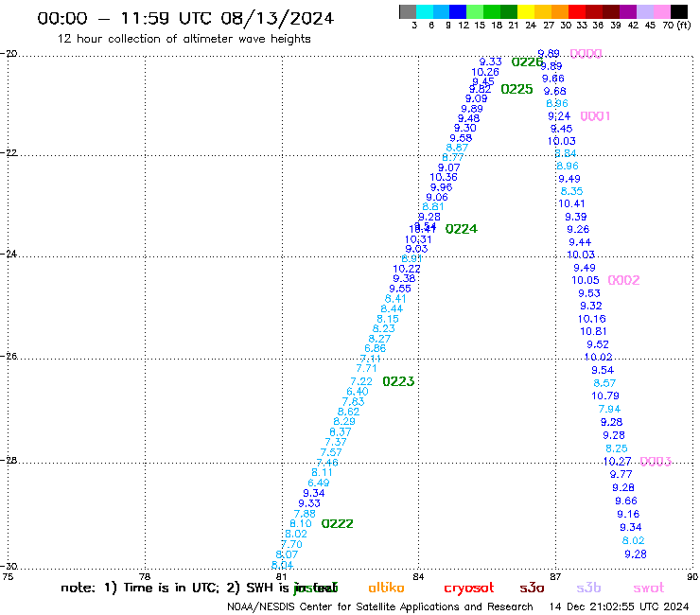
Task: Click the wave height value 8.07
Action: [x=287, y=554]
